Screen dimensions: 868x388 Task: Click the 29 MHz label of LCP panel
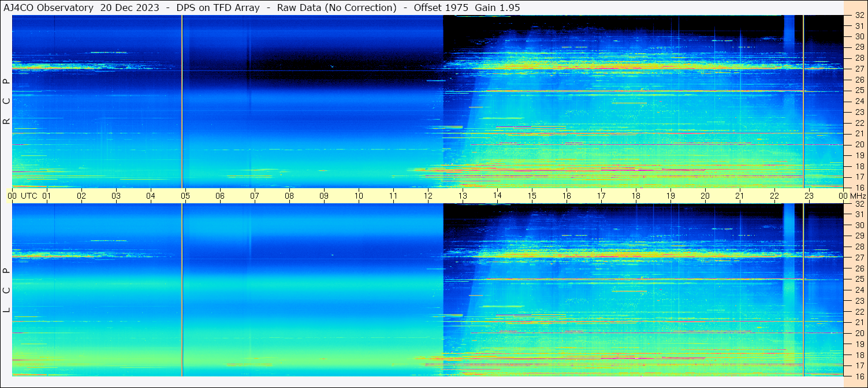click(x=859, y=236)
